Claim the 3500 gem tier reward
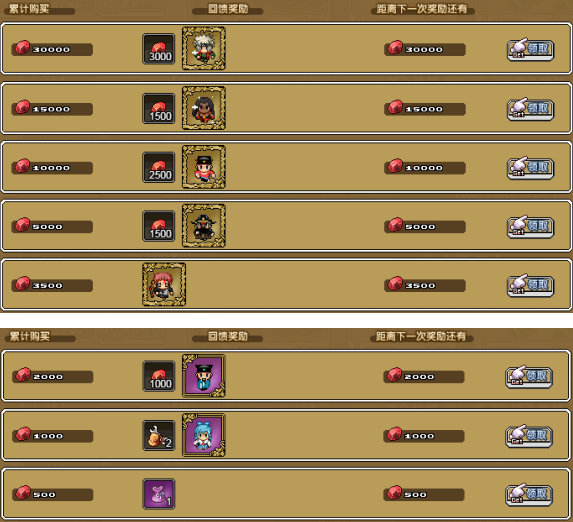 click(x=531, y=285)
